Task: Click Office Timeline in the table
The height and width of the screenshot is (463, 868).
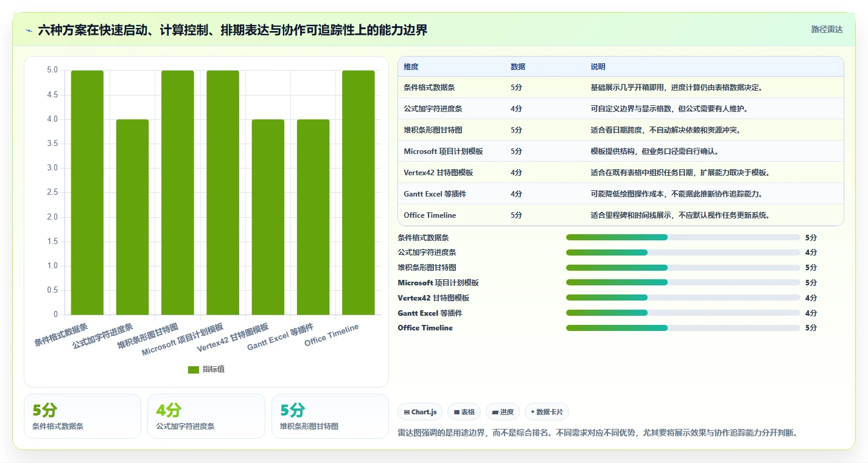Action: 430,215
